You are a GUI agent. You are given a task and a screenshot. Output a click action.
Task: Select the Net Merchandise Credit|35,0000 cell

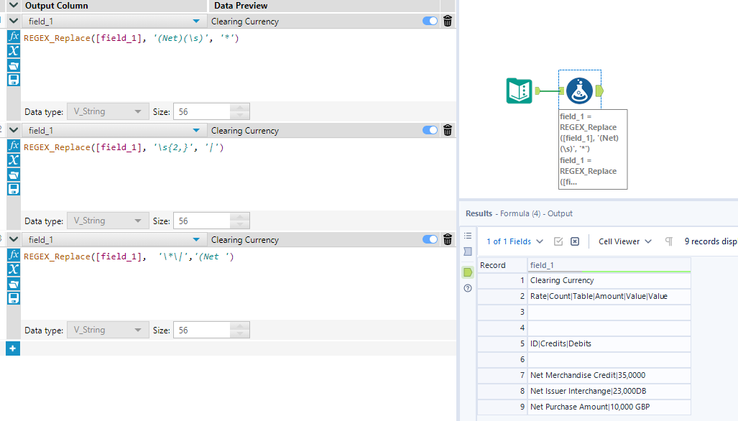(609, 375)
